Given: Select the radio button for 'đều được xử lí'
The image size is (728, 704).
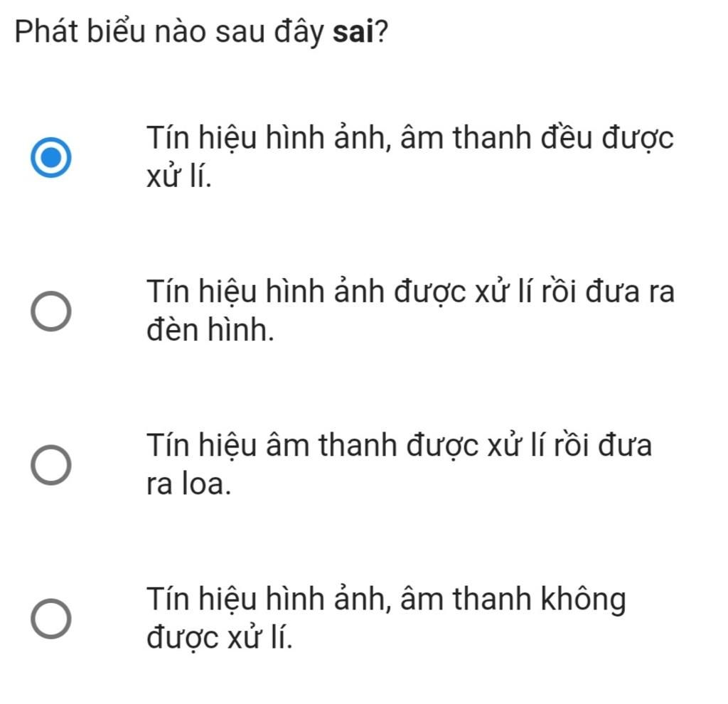Looking at the screenshot, I should (x=50, y=158).
